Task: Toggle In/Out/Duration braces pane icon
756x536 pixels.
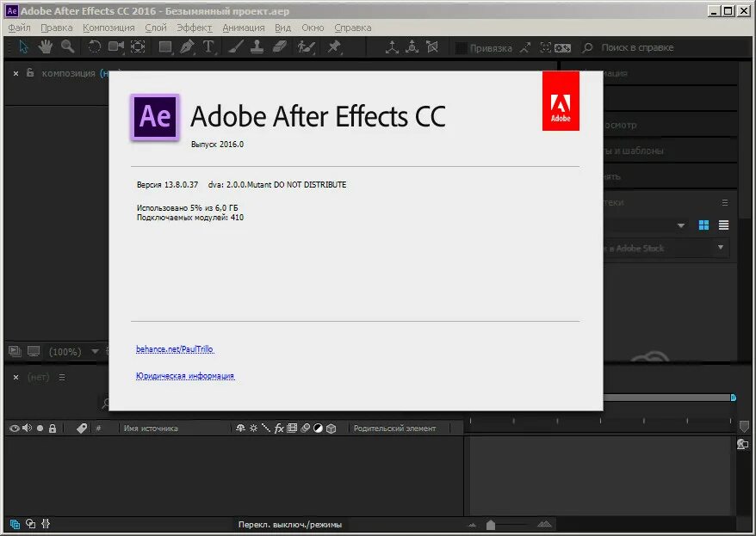Action: coord(46,523)
